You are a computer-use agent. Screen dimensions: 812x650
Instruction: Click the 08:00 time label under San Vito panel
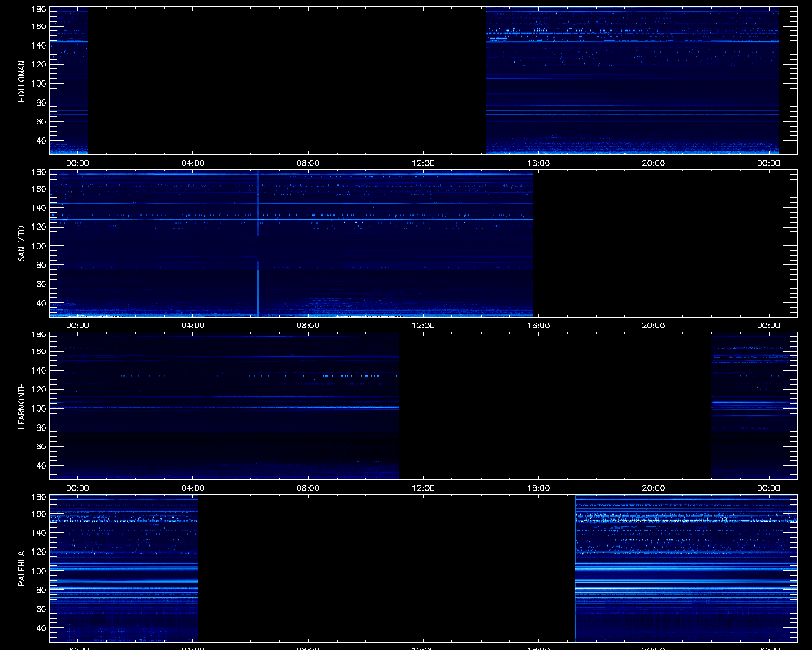coord(308,326)
